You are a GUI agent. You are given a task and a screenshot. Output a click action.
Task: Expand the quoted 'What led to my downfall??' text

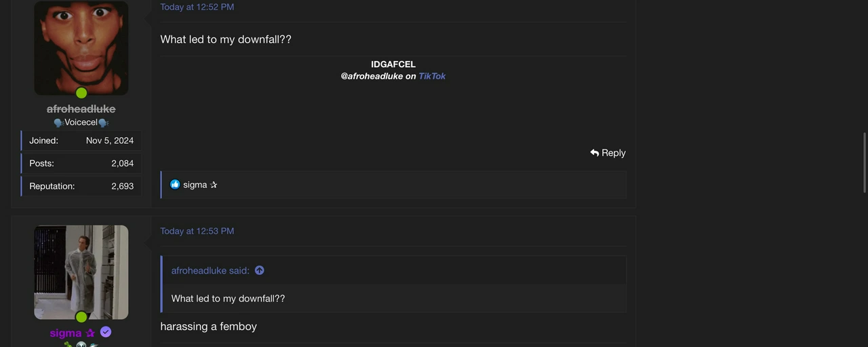click(x=228, y=298)
